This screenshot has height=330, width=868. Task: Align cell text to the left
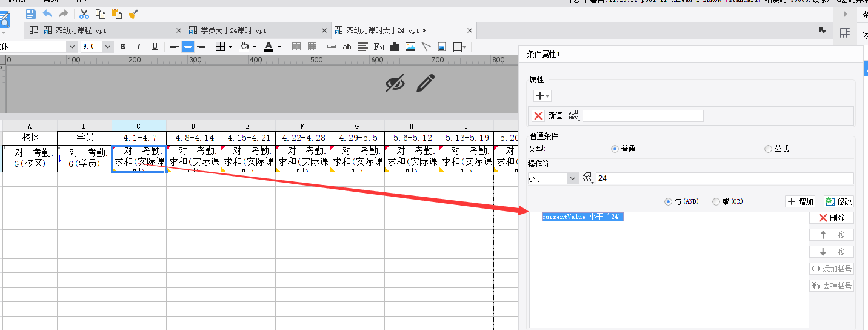[x=175, y=47]
